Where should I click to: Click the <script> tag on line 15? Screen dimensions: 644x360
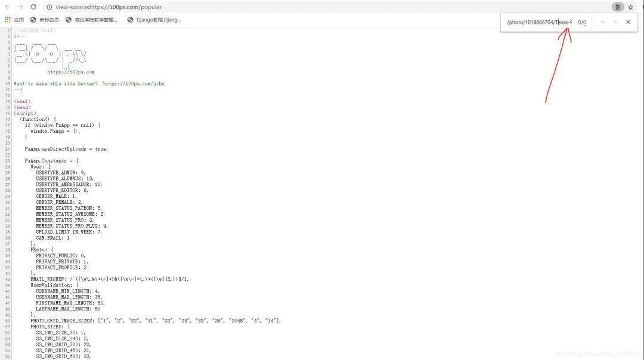24,114
